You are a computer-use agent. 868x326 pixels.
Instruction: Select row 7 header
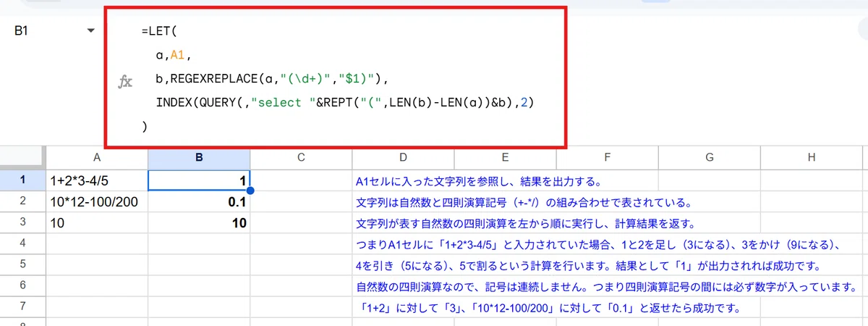tap(22, 308)
